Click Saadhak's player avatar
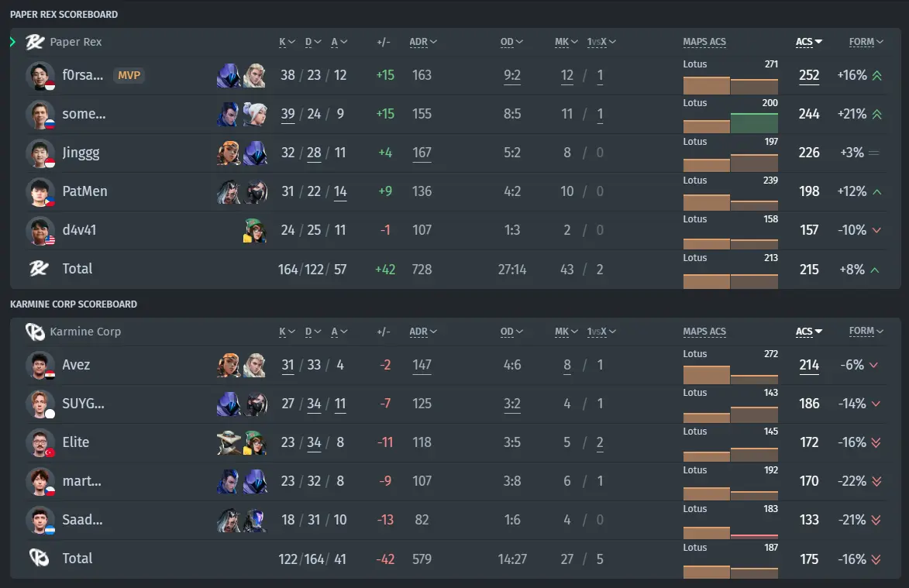Screen dimensions: 909x588 pyautogui.click(x=40, y=520)
